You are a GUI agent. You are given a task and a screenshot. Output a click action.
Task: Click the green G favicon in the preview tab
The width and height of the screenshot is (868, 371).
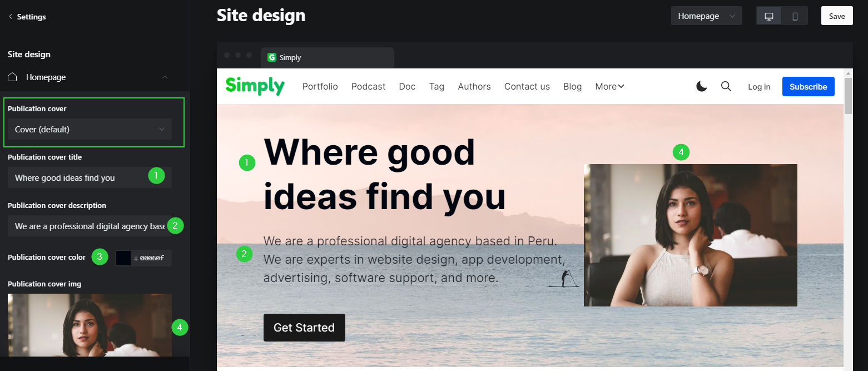(x=272, y=57)
